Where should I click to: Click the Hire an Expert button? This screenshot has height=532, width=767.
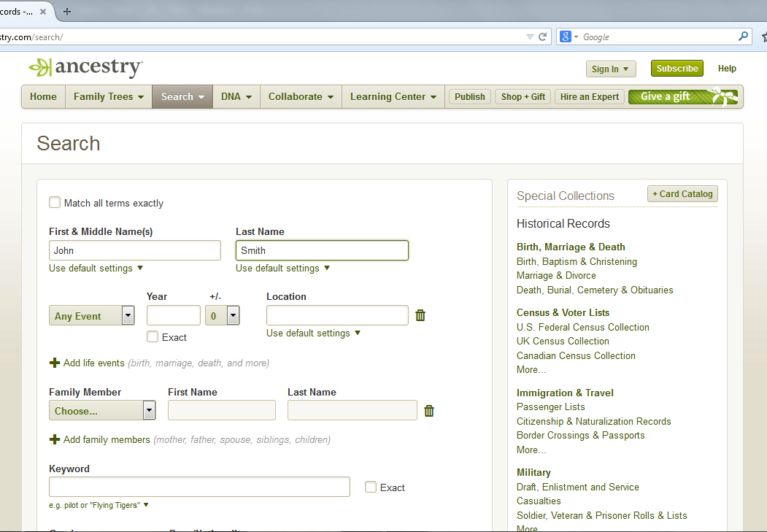click(590, 97)
